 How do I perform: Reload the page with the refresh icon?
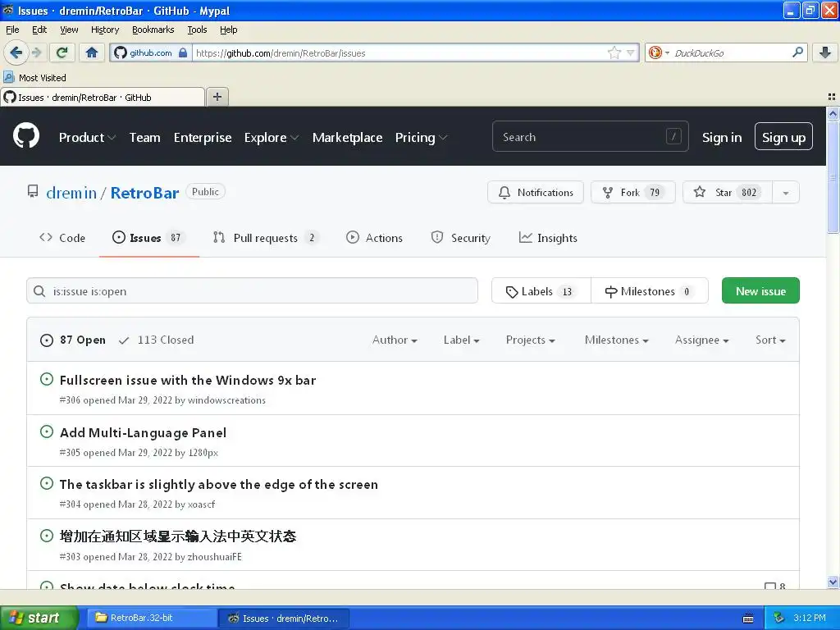(62, 52)
